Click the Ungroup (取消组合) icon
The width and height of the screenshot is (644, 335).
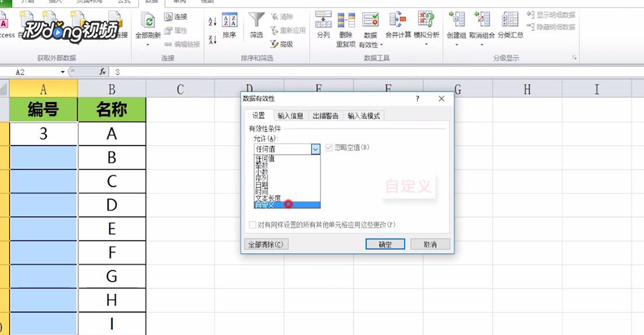[x=482, y=21]
